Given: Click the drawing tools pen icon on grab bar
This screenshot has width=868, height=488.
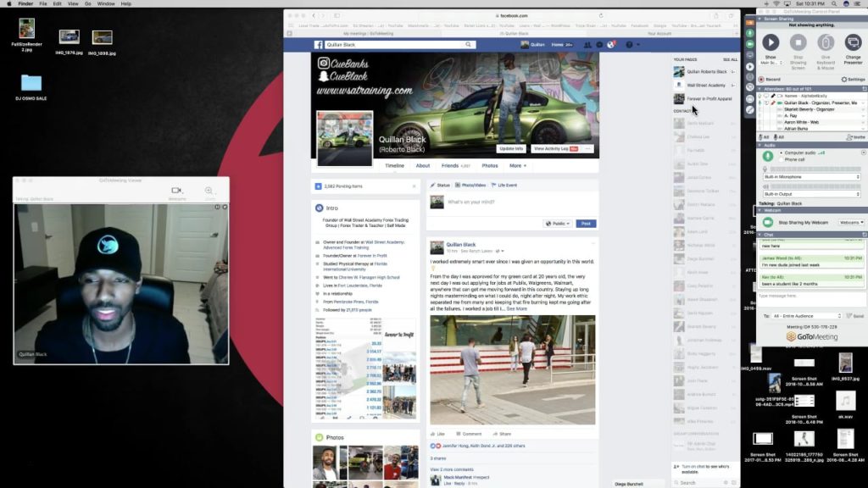Looking at the screenshot, I should (x=750, y=109).
